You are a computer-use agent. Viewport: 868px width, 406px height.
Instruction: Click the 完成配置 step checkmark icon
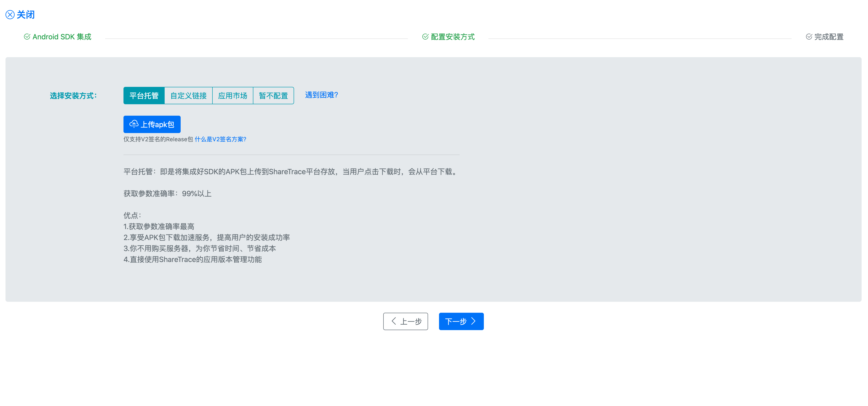809,37
